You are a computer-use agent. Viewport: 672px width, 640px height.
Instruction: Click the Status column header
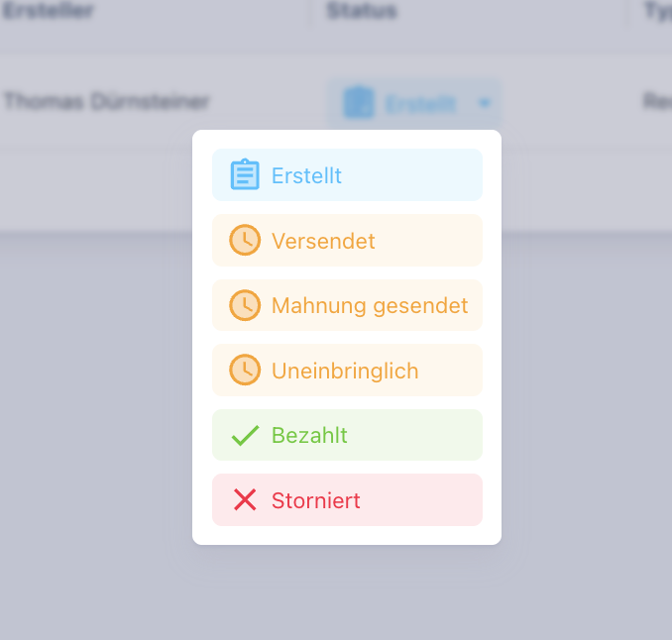point(361,12)
